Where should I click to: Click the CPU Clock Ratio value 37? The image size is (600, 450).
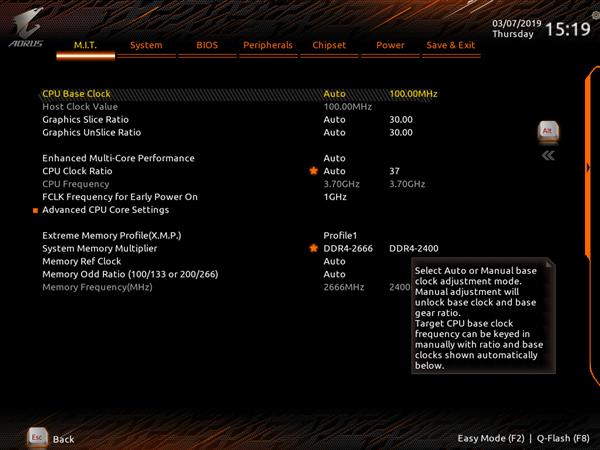[395, 171]
